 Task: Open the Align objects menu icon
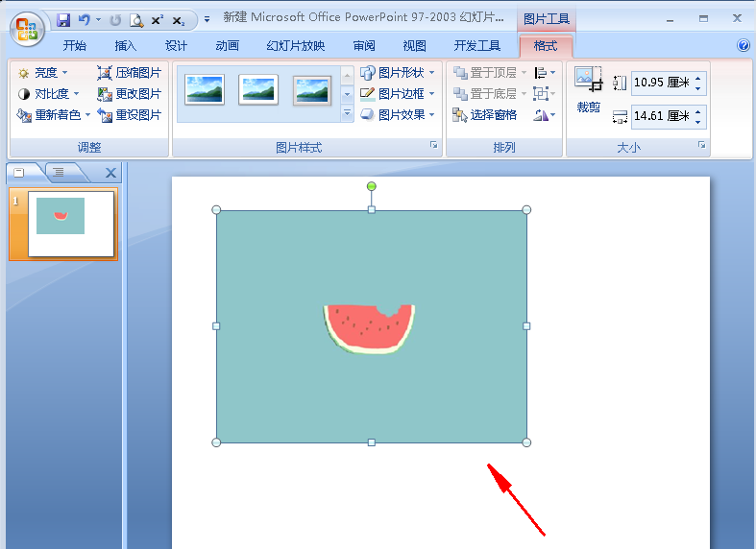click(x=545, y=73)
